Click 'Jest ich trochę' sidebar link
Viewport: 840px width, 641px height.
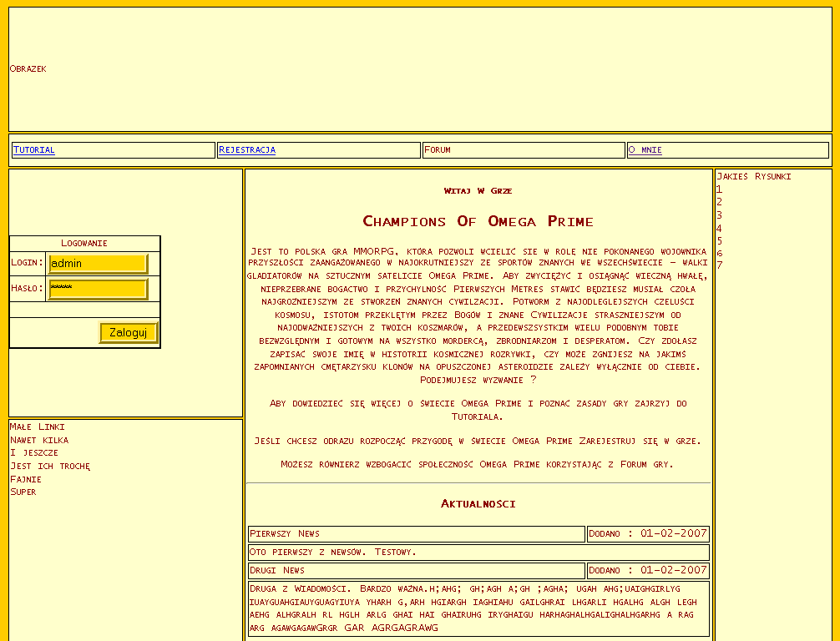50,466
